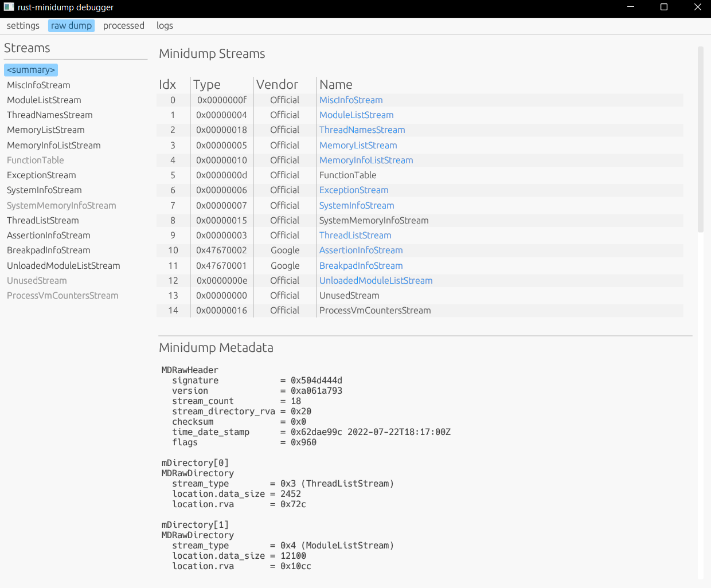This screenshot has height=588, width=711.
Task: Click the Name column header
Action: 336,84
